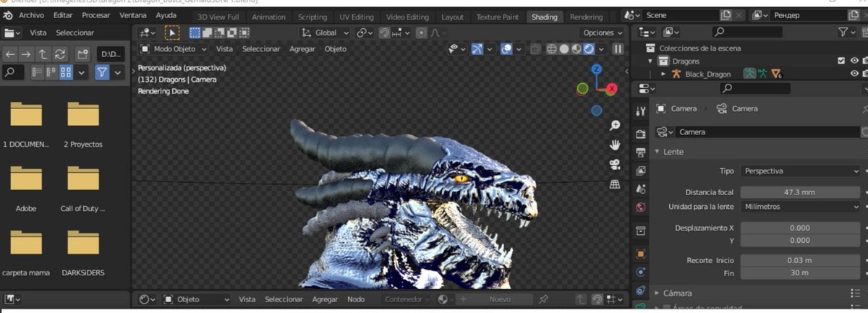Toggle viewport gizmos display
This screenshot has height=313, width=868.
(477, 48)
